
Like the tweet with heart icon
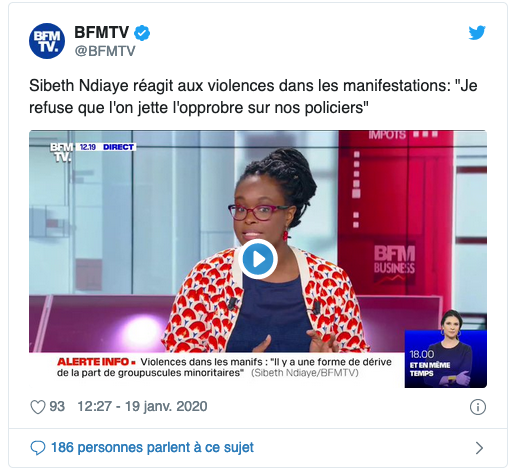(38, 407)
